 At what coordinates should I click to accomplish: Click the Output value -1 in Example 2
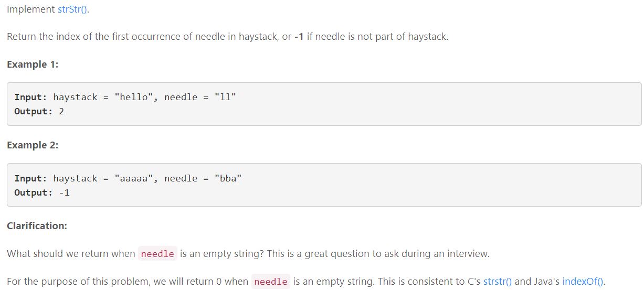[x=64, y=192]
